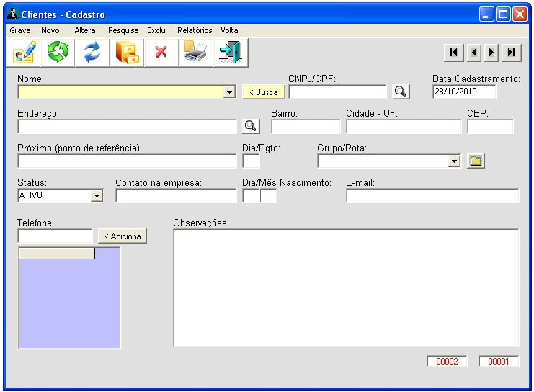The height and width of the screenshot is (392, 534).
Task: Click the printer Relatórios icon
Action: pos(195,53)
